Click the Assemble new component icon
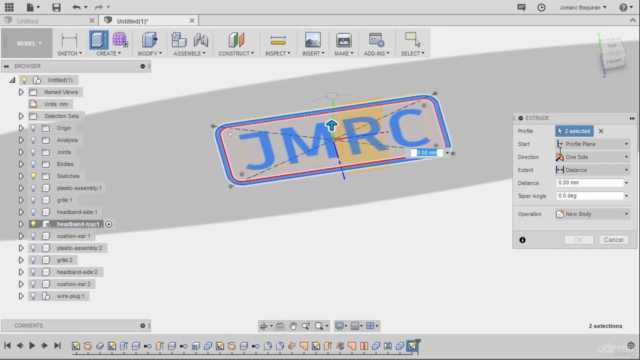The width and height of the screenshot is (640, 360). tap(179, 40)
